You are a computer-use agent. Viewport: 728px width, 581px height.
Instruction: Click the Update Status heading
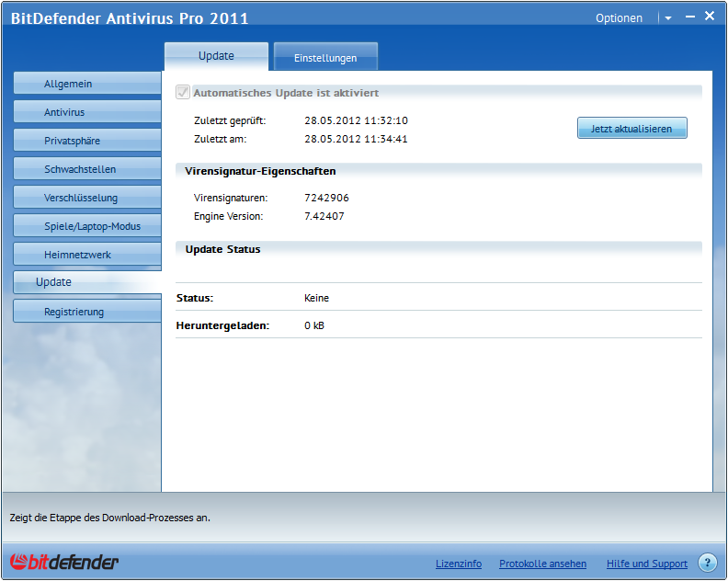coord(222,249)
